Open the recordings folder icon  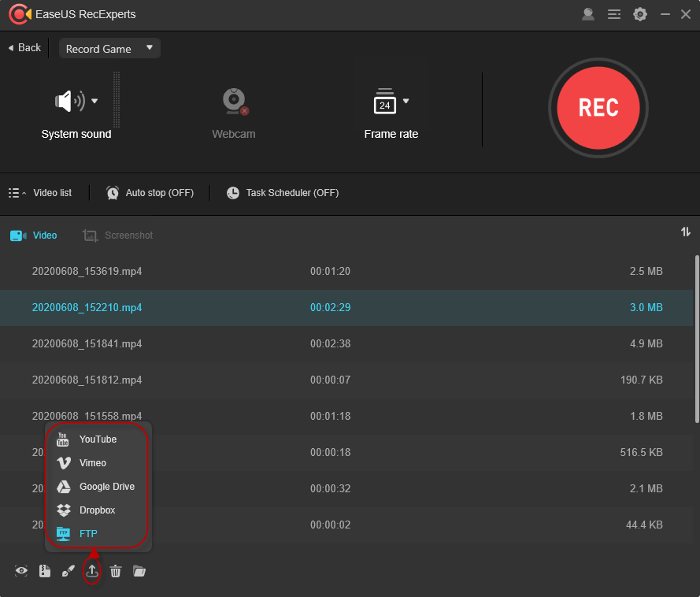pyautogui.click(x=139, y=571)
